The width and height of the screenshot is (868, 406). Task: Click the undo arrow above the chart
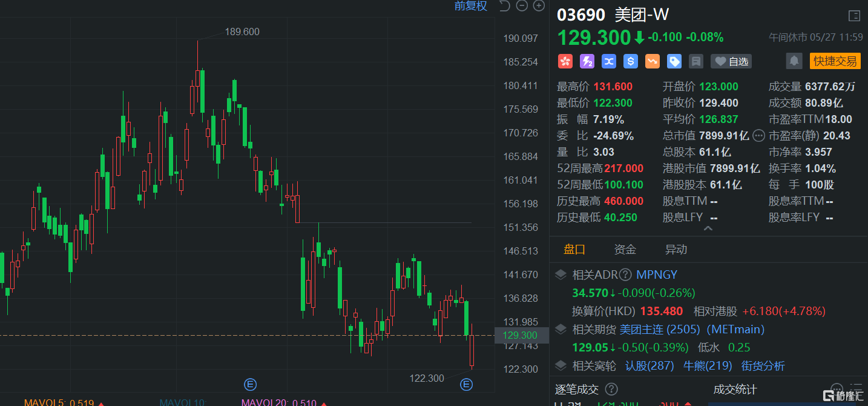point(504,6)
